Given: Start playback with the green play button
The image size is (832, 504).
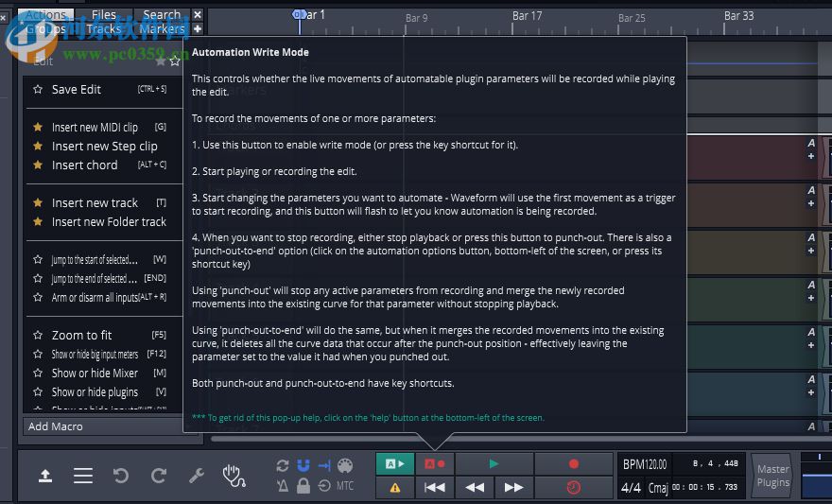Looking at the screenshot, I should point(494,464).
